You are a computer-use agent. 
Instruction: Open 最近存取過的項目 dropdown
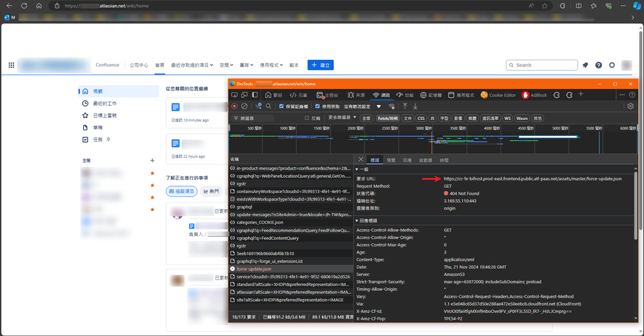[x=192, y=65]
